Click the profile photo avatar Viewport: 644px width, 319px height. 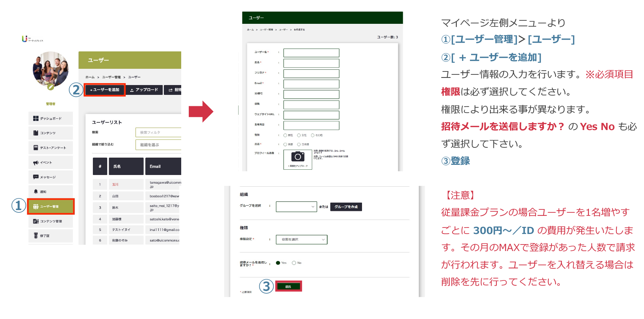(51, 69)
